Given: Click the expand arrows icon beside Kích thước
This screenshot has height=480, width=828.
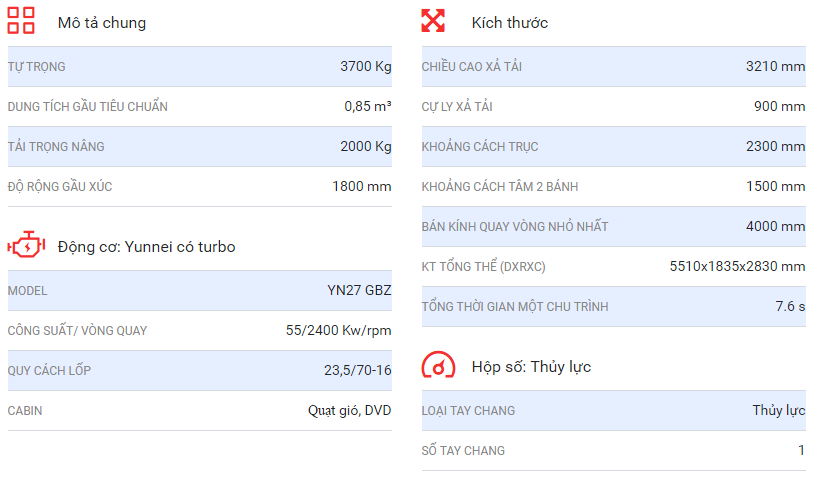Looking at the screenshot, I should click(x=433, y=21).
